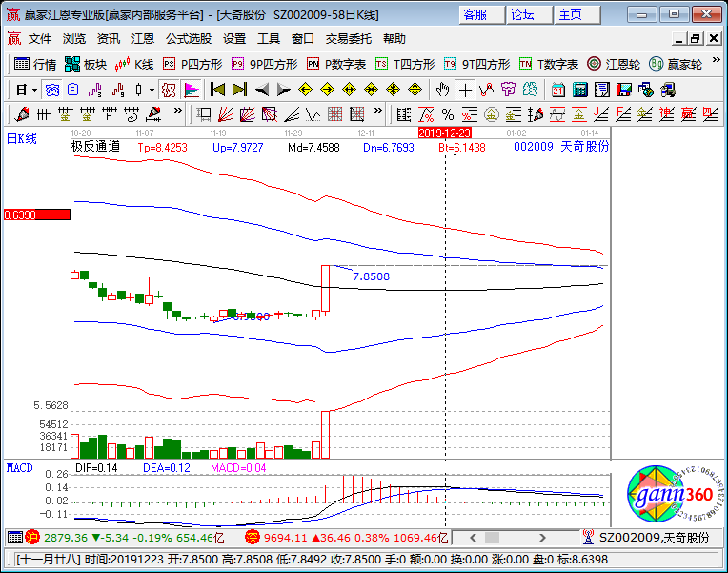This screenshot has height=573, width=728.
Task: Click the teal 缩 shrink icon
Action: 530,90
